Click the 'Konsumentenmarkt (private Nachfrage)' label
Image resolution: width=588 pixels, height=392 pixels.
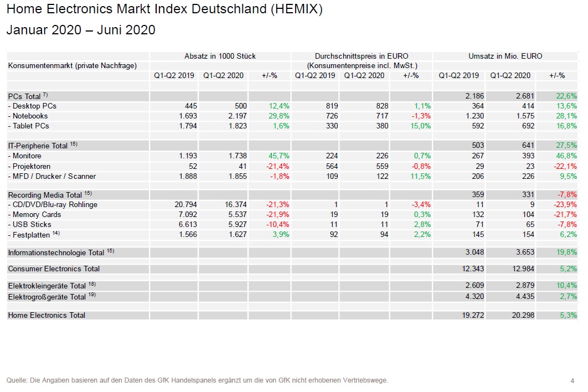73,66
